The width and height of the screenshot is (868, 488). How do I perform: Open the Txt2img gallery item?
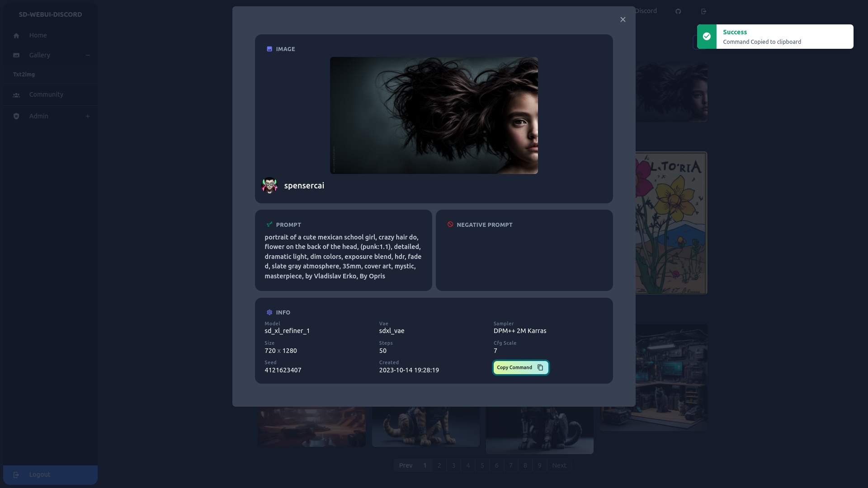[24, 75]
